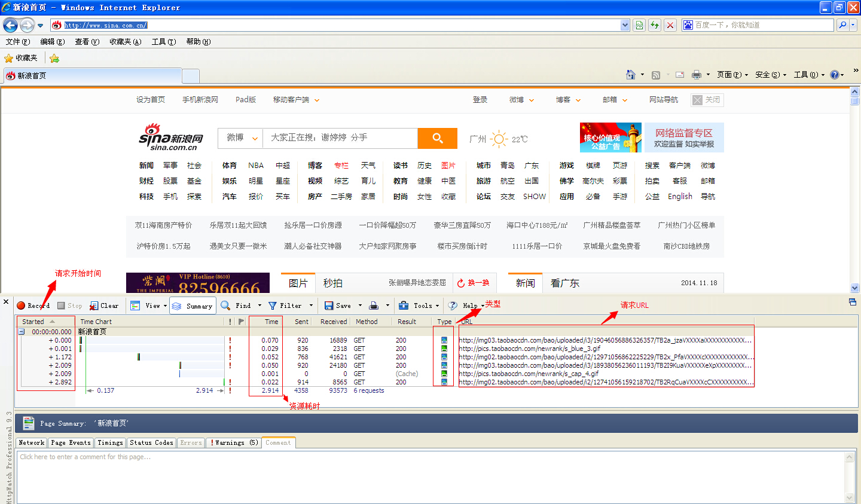The height and width of the screenshot is (504, 861).
Task: Click the Summary view icon
Action: click(x=193, y=305)
